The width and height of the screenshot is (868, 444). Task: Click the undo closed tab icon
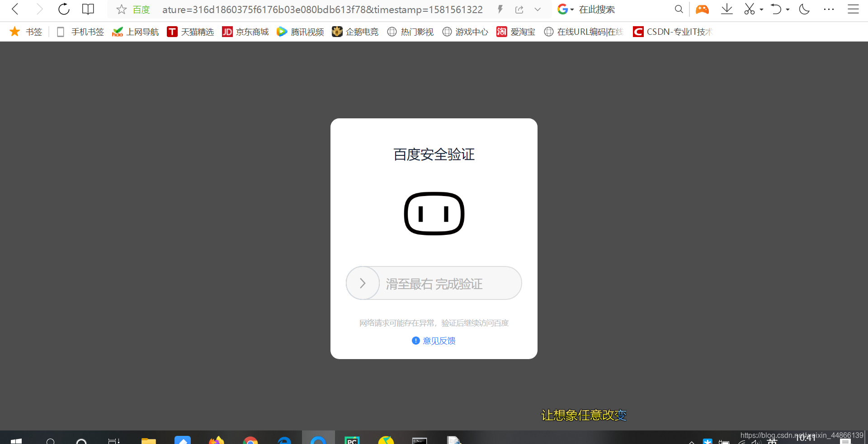[x=776, y=9]
